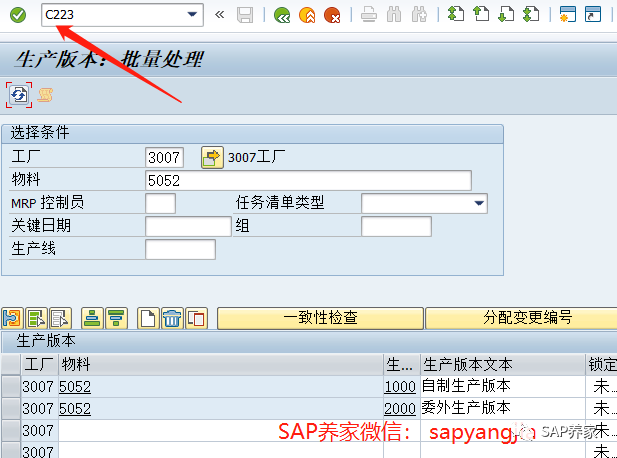Viewport: 617px width, 458px height.
Task: Open production version 1000 link
Action: point(400,387)
